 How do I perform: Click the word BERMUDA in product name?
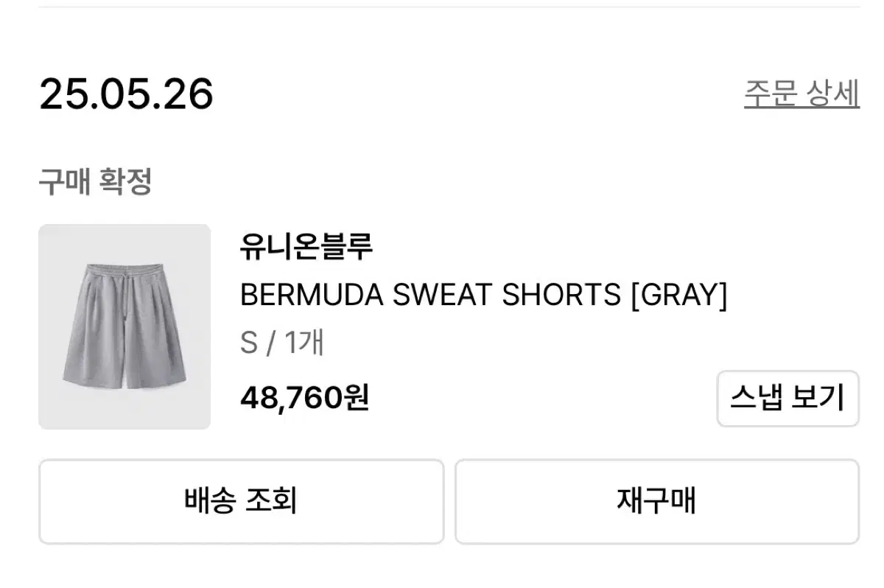[312, 295]
